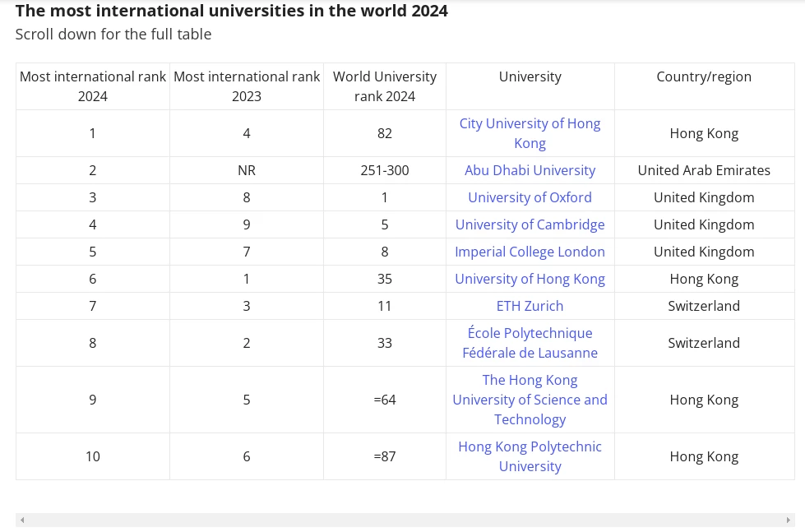Click the '33' world rank cell

pos(385,343)
